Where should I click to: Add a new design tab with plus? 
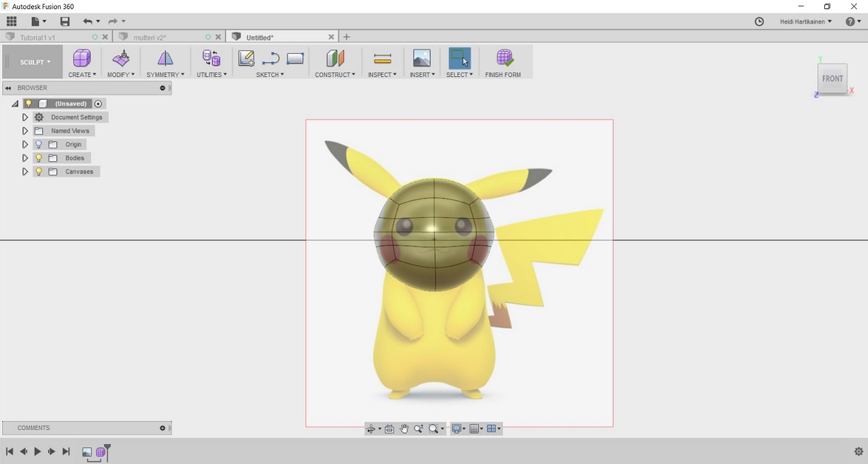(x=346, y=37)
